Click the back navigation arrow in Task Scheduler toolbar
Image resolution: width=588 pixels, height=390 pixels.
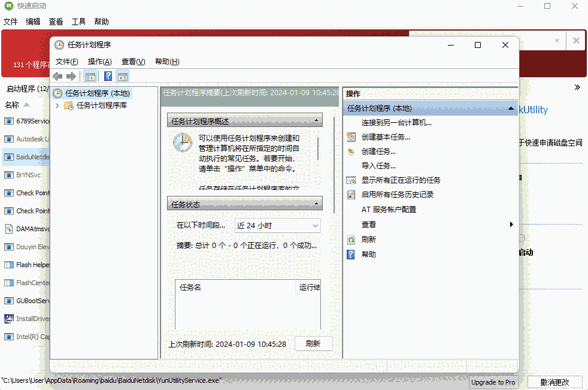(x=57, y=76)
